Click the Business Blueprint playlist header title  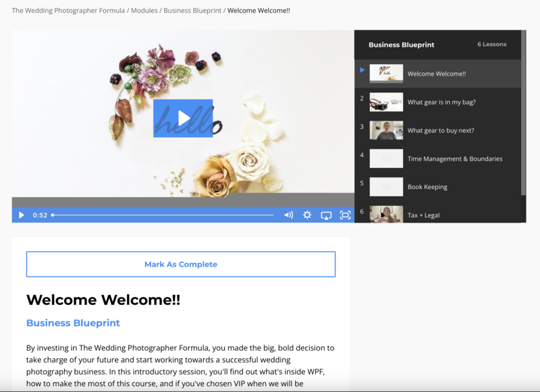tap(401, 45)
